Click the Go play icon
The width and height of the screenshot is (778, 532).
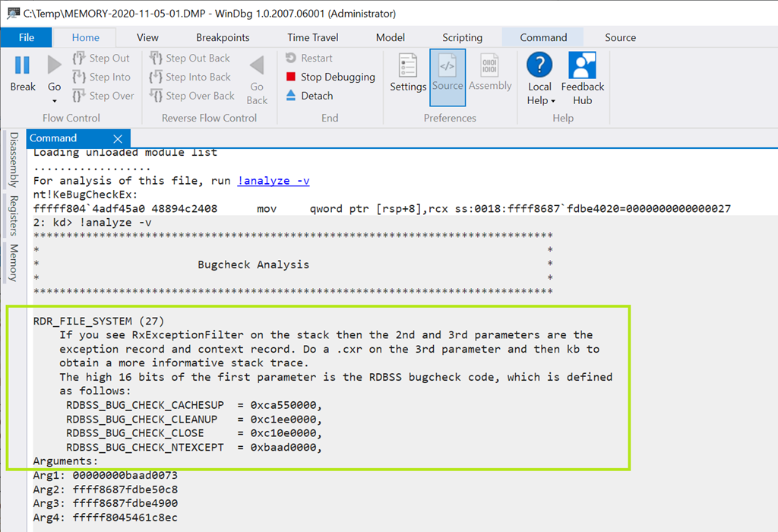[x=55, y=65]
